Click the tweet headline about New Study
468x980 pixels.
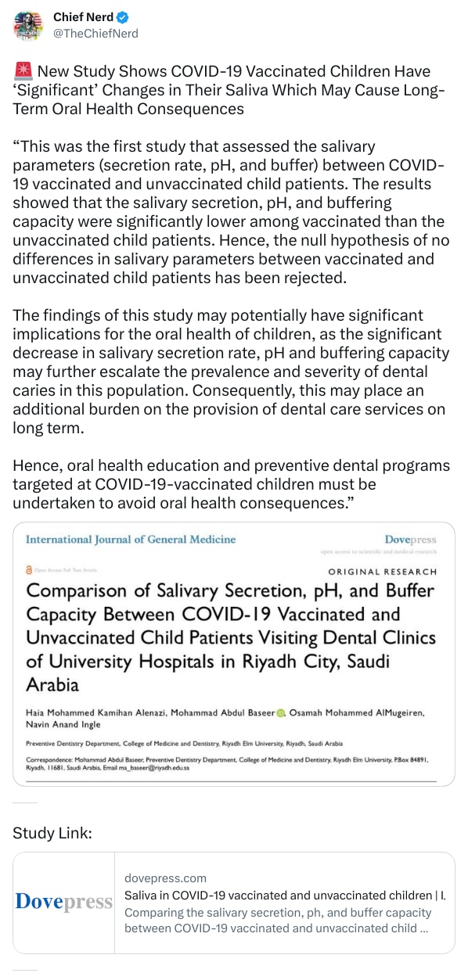[229, 90]
